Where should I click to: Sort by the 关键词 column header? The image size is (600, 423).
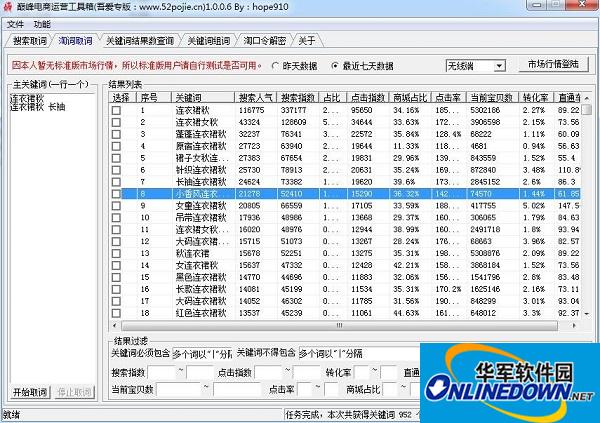pos(203,98)
